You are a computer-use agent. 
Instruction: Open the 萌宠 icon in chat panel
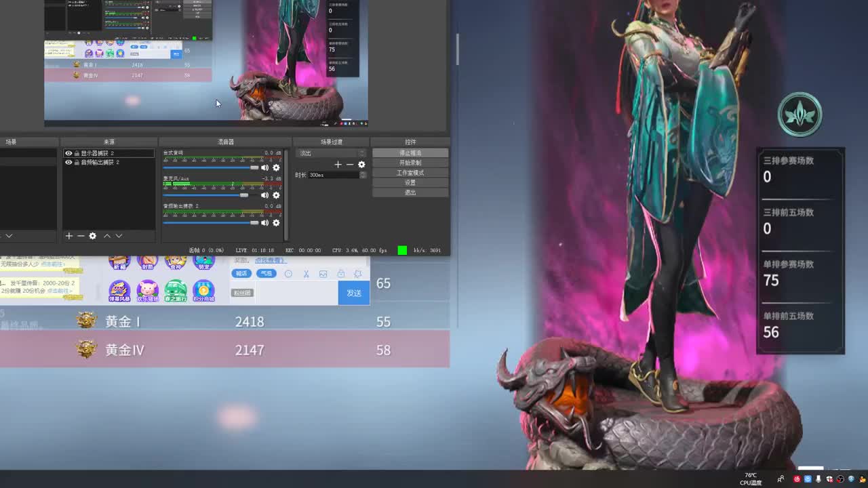click(203, 262)
